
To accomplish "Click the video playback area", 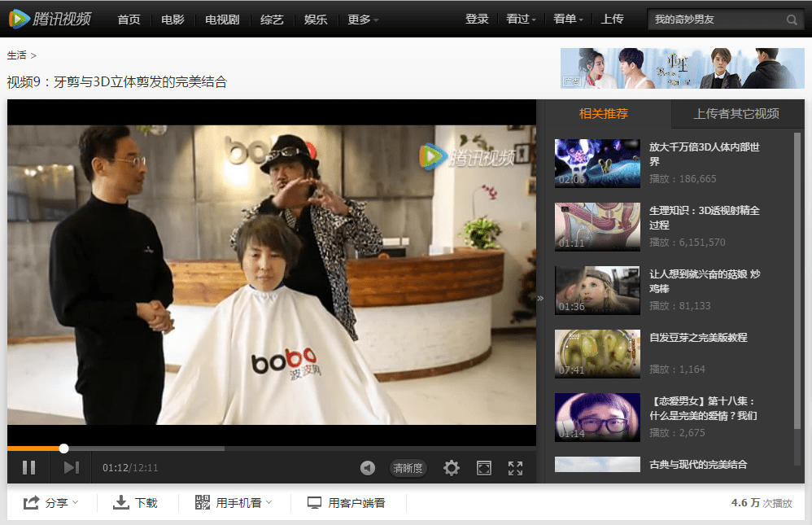I will (x=272, y=274).
